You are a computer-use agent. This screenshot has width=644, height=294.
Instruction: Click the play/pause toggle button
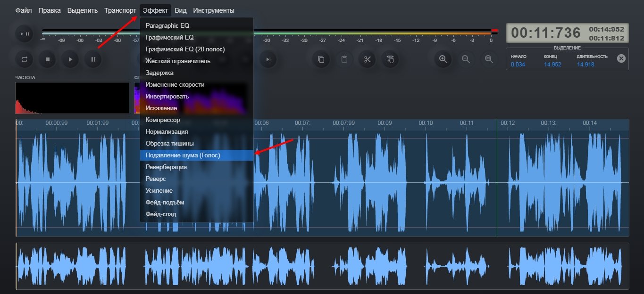pos(24,34)
